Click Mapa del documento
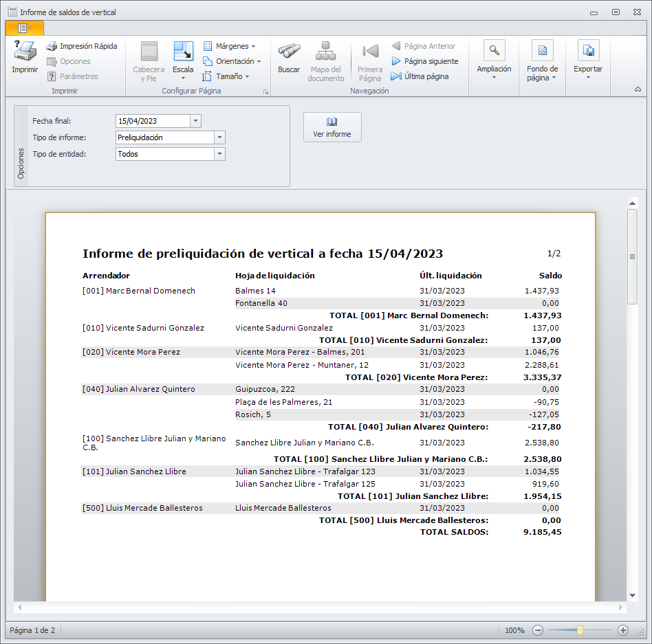The height and width of the screenshot is (644, 652). pos(326,61)
